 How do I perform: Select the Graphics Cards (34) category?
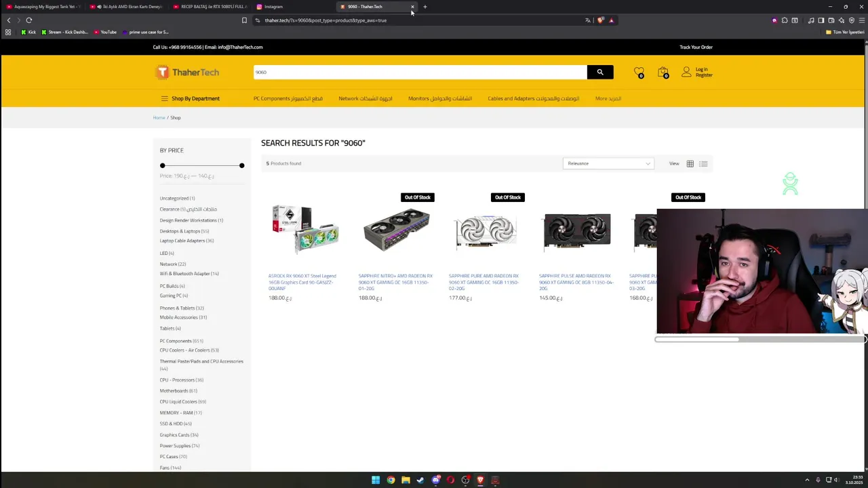click(179, 434)
